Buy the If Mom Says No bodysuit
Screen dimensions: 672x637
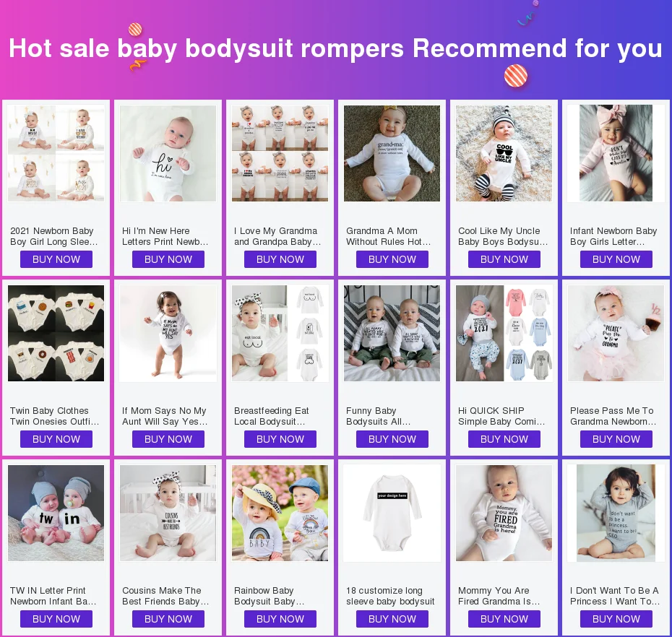(168, 439)
